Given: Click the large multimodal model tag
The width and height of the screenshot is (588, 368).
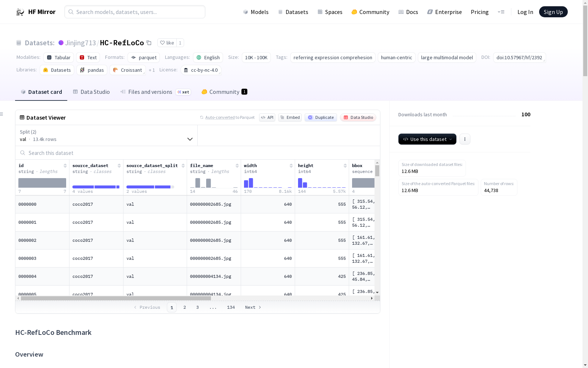Looking at the screenshot, I should pos(447,57).
